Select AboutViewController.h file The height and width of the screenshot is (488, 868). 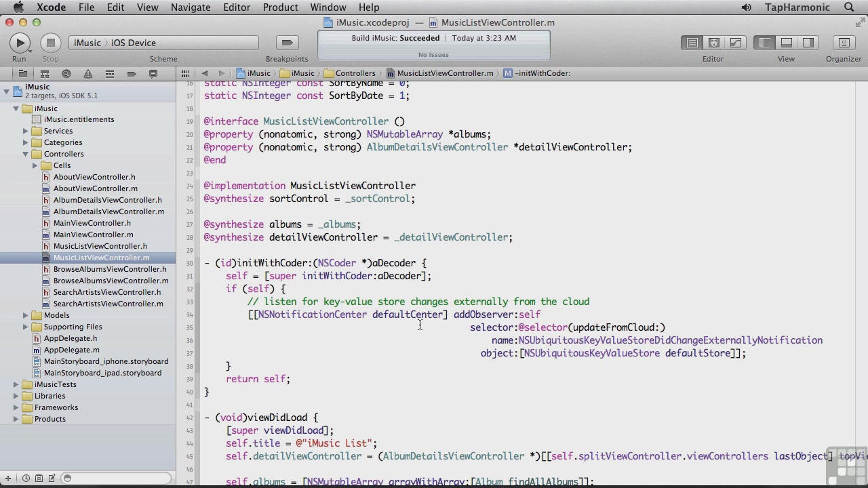94,177
